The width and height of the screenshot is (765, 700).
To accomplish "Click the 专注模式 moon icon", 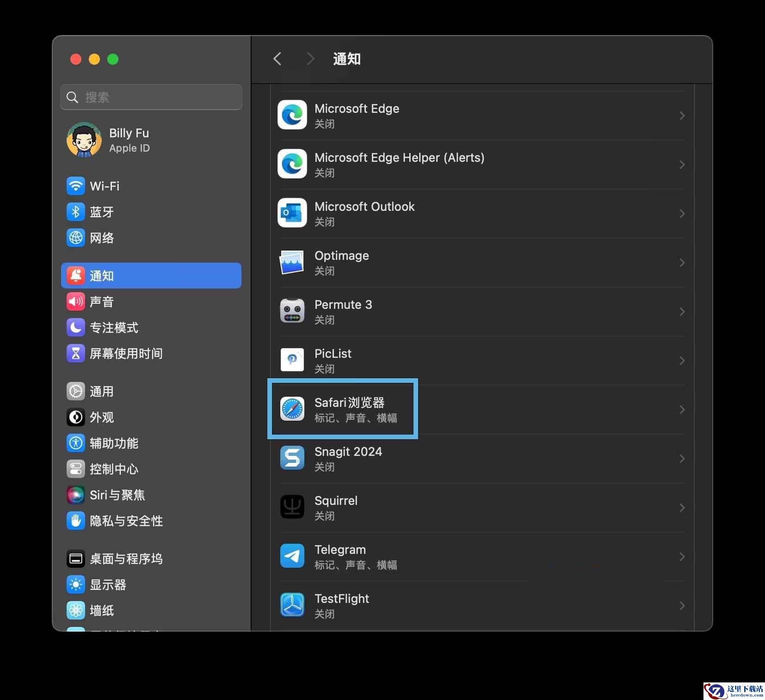I will 76,328.
